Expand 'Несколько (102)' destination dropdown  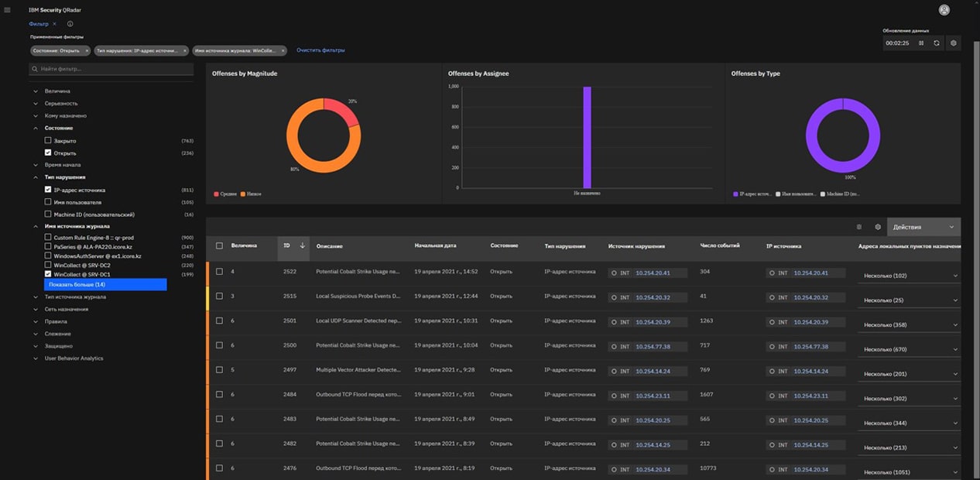pos(910,276)
